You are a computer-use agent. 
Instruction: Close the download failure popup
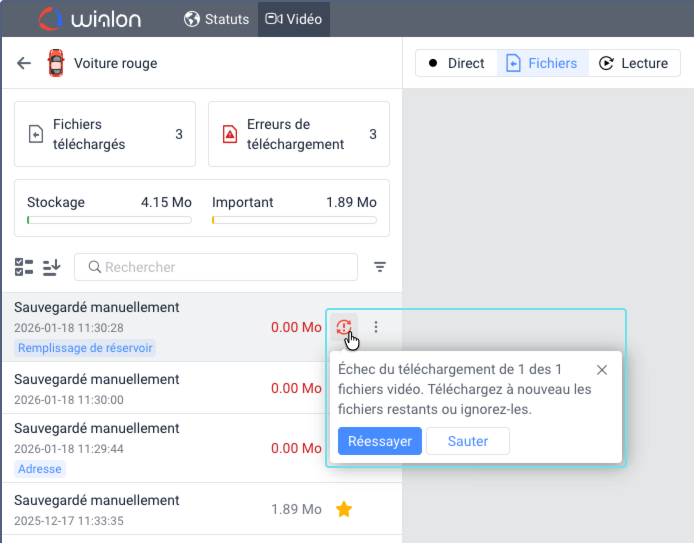pos(601,370)
